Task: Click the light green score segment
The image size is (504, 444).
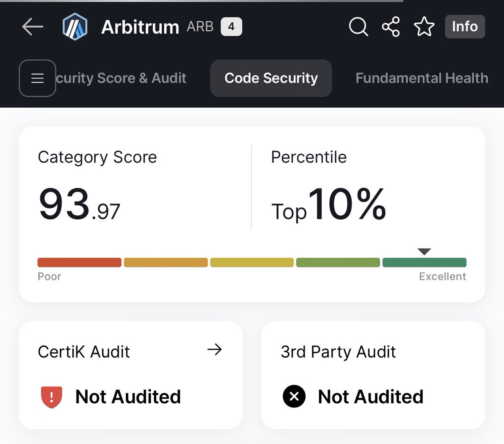Action: point(338,262)
